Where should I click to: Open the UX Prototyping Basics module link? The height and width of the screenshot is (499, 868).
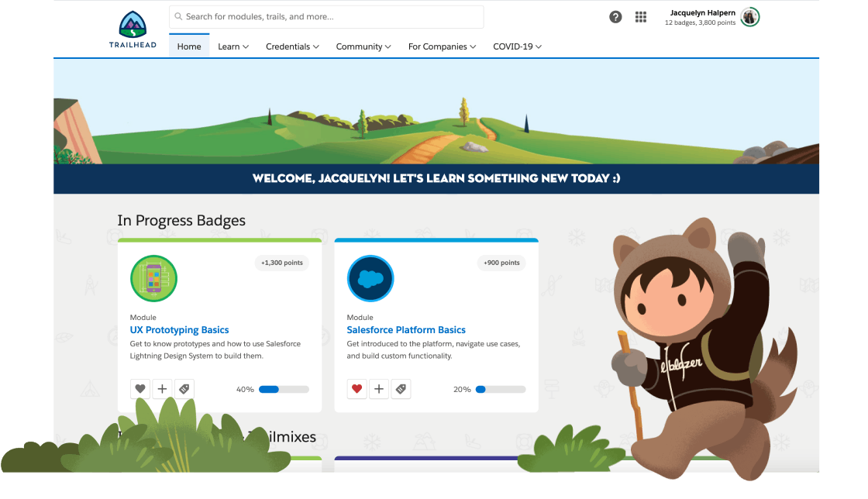click(179, 330)
